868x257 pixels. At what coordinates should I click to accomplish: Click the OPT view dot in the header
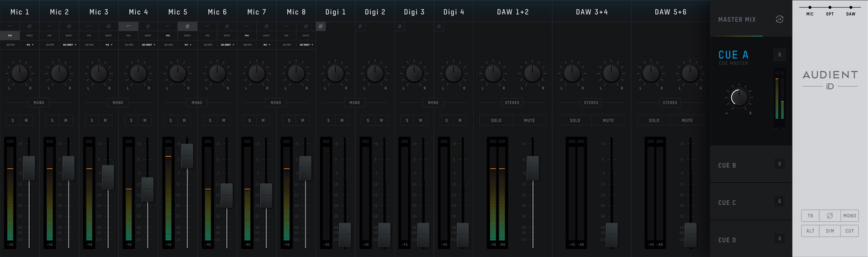[x=830, y=7]
